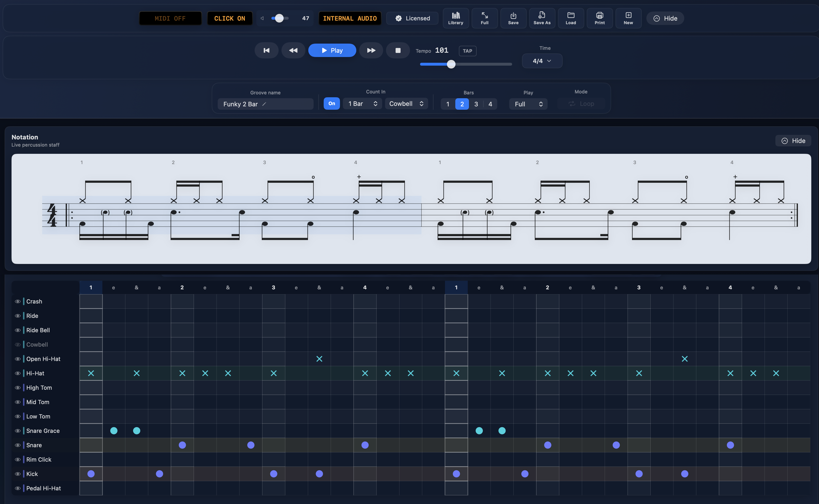The height and width of the screenshot is (504, 819).
Task: Click first bar beat 1 column header
Action: (91, 287)
